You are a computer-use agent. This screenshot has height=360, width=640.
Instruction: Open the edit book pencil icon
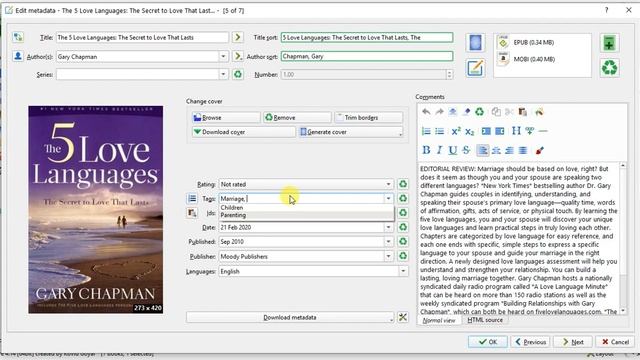[x=476, y=68]
